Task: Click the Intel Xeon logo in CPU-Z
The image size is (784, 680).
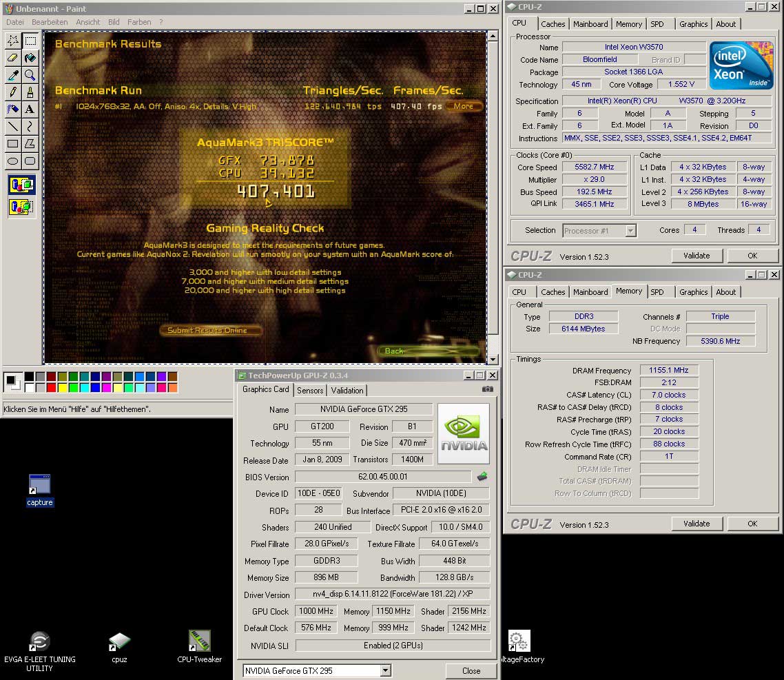Action: (x=741, y=65)
